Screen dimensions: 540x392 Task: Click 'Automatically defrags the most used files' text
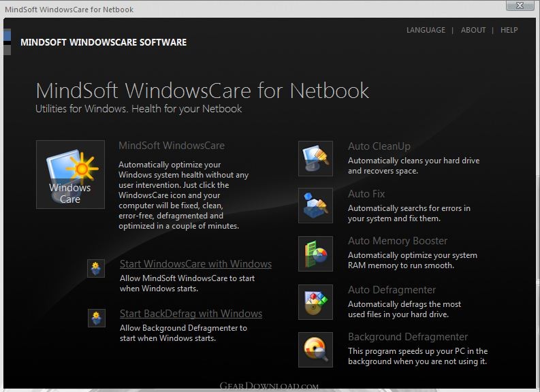click(x=404, y=309)
